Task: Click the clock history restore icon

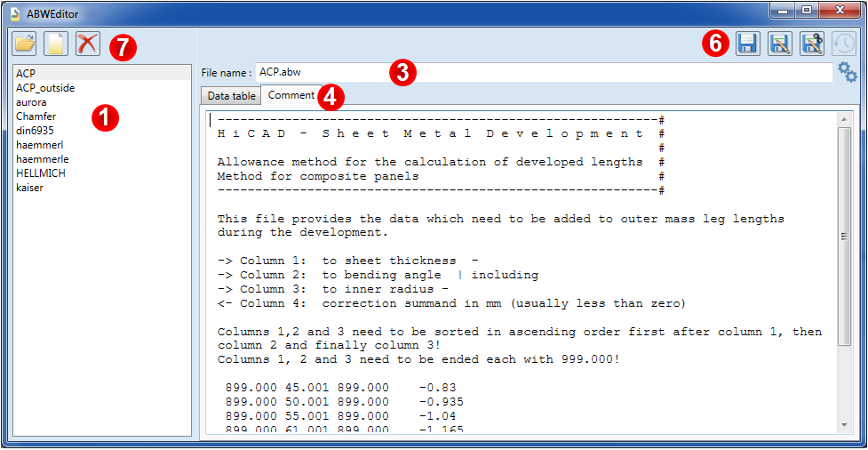Action: point(844,44)
